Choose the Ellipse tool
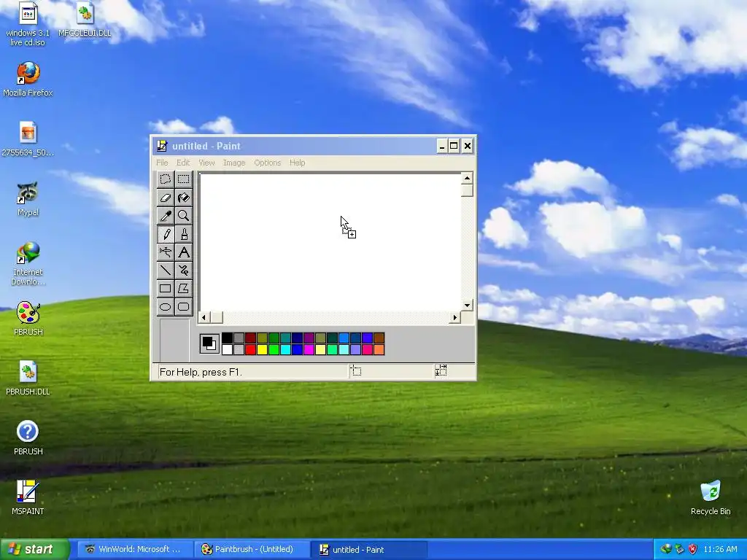This screenshot has width=747, height=560. 166,306
